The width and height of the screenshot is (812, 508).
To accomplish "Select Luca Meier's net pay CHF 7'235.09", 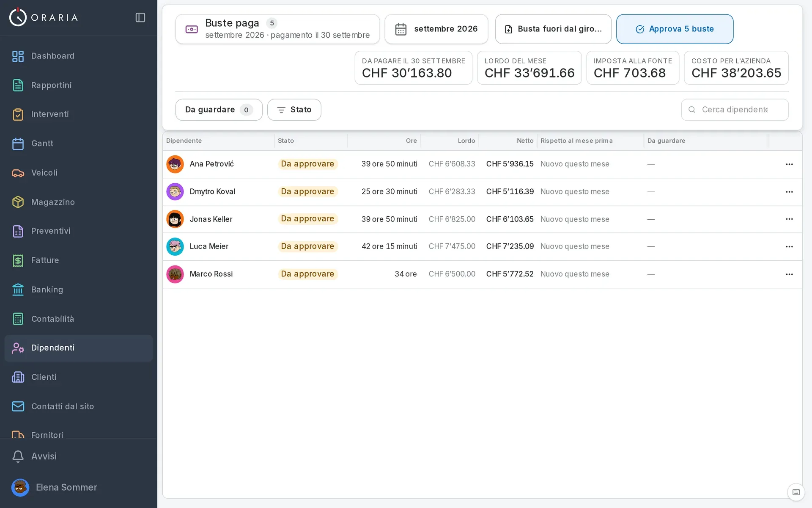I will click(510, 246).
